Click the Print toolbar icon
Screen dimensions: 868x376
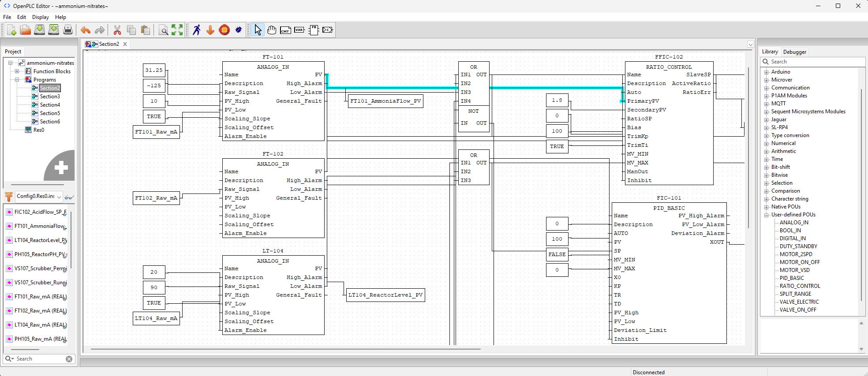(x=67, y=30)
